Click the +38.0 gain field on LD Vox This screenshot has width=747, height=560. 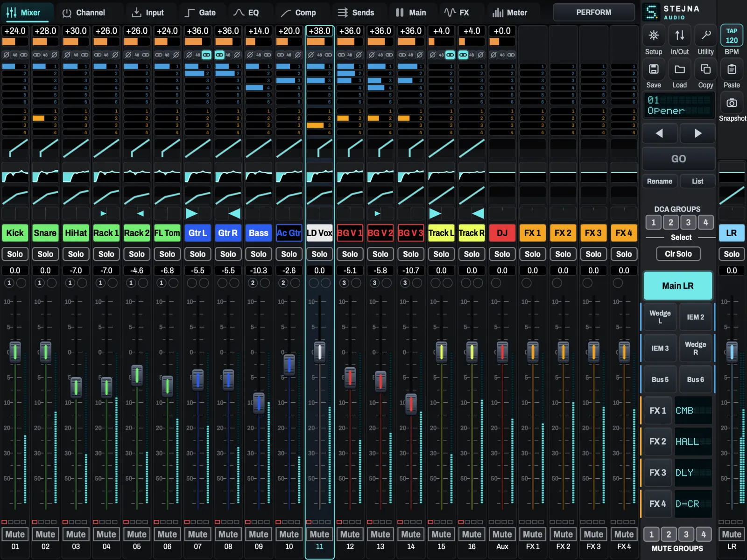click(x=319, y=31)
